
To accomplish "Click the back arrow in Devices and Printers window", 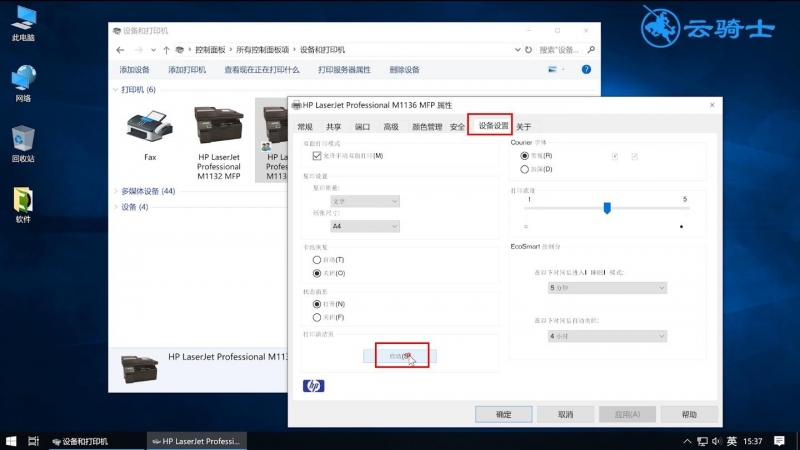I will [120, 50].
